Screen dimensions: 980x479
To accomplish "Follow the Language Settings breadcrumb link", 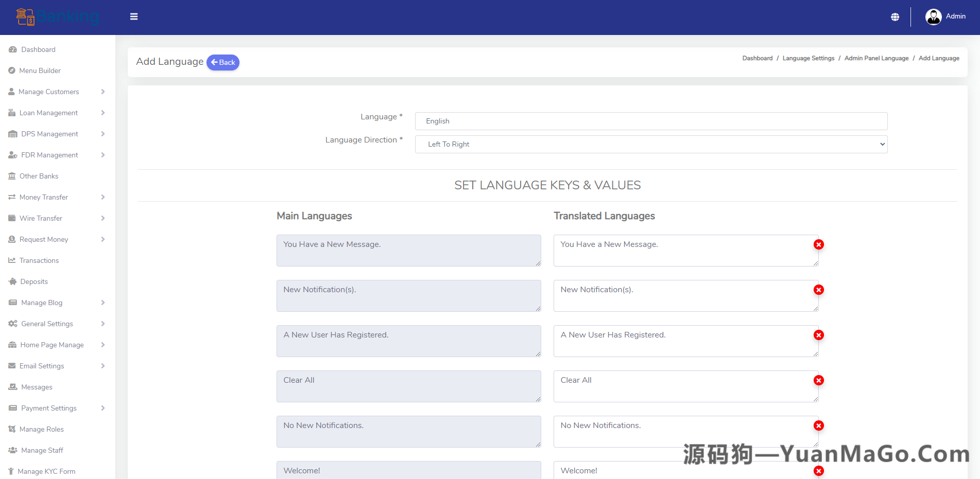I will 808,58.
